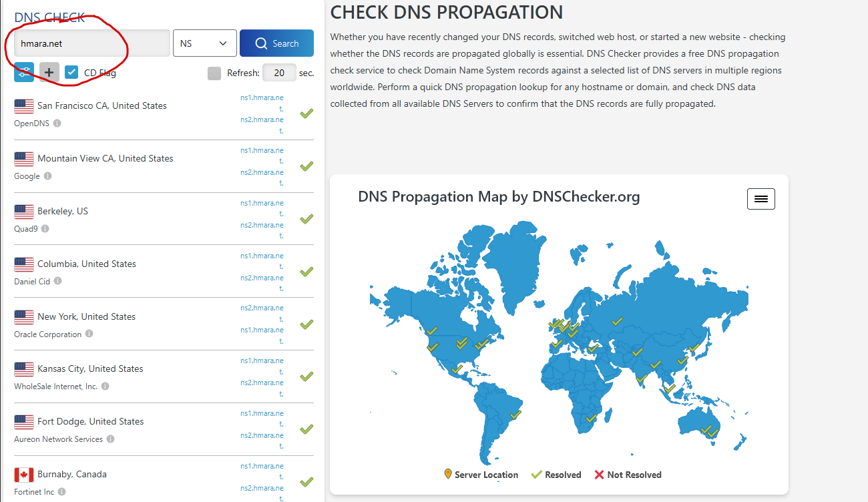Viewport: 868px width, 502px height.
Task: Click the US flag beside Kansas City
Action: [x=24, y=369]
